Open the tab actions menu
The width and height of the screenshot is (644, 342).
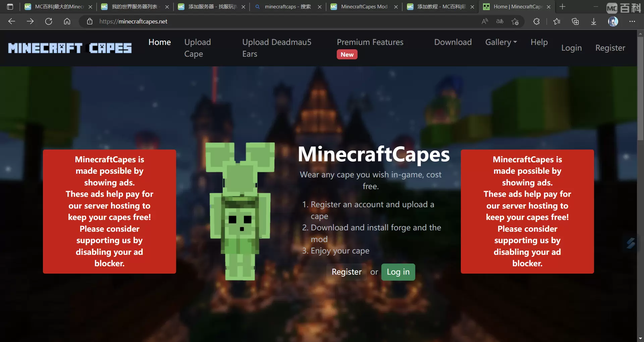pyautogui.click(x=10, y=7)
